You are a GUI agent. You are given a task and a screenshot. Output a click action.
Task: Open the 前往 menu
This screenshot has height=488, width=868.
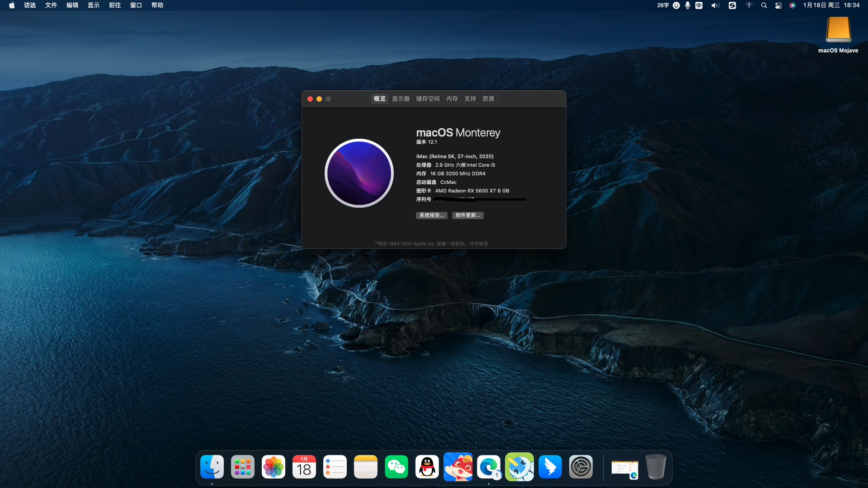(115, 5)
